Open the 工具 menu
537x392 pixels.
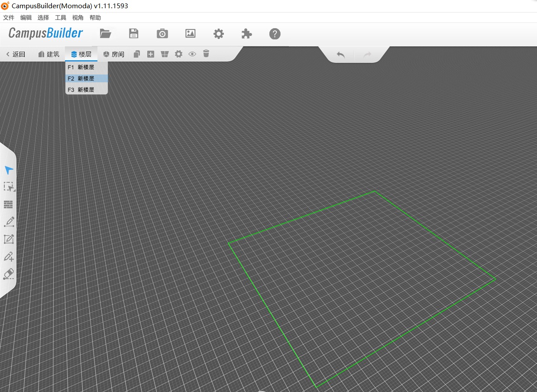pyautogui.click(x=61, y=18)
